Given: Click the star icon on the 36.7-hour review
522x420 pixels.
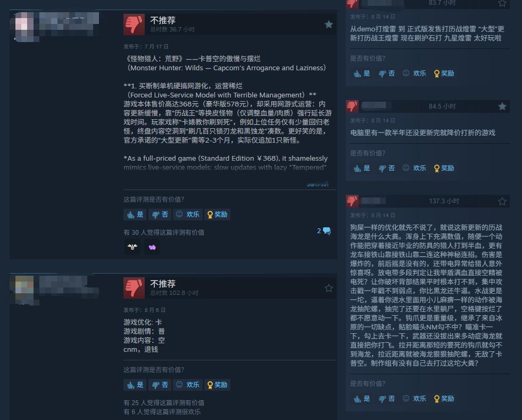Looking at the screenshot, I should (x=329, y=24).
